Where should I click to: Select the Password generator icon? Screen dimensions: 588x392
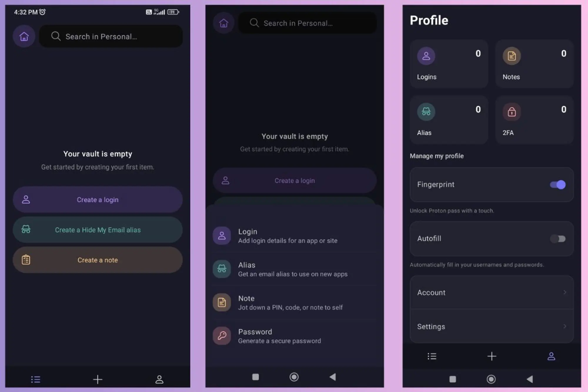point(223,335)
